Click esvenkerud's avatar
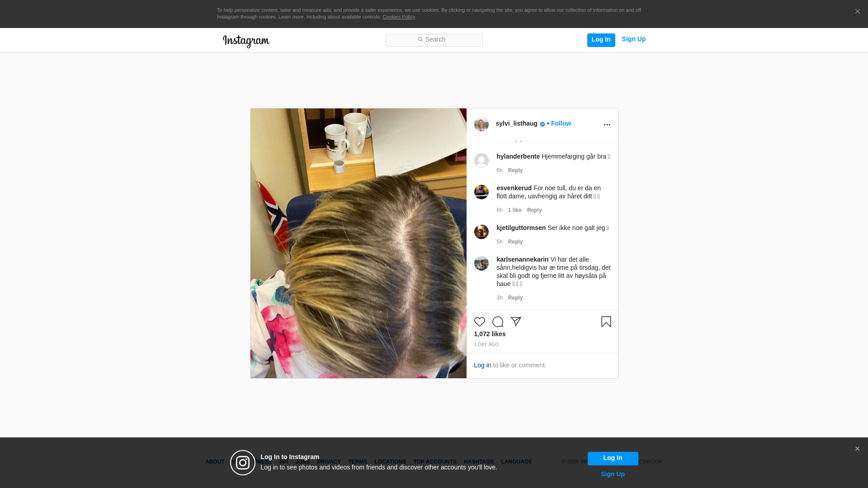Screen dimensions: 868x488 point(481,192)
